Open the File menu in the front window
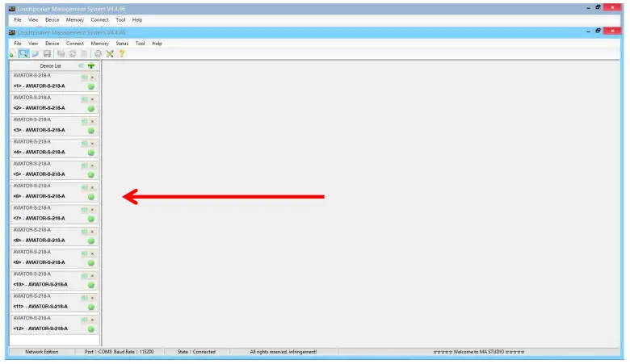Screen dimensions: 630x364 pyautogui.click(x=18, y=44)
